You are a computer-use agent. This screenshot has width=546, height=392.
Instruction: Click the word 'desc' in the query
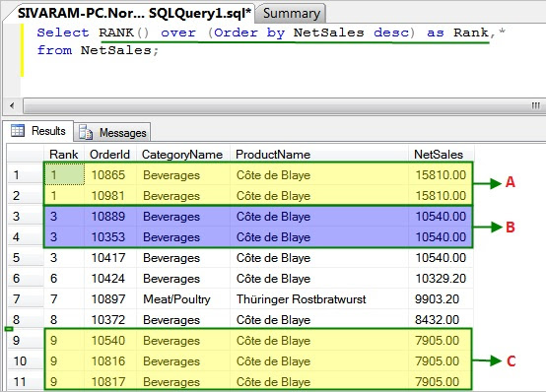click(391, 33)
